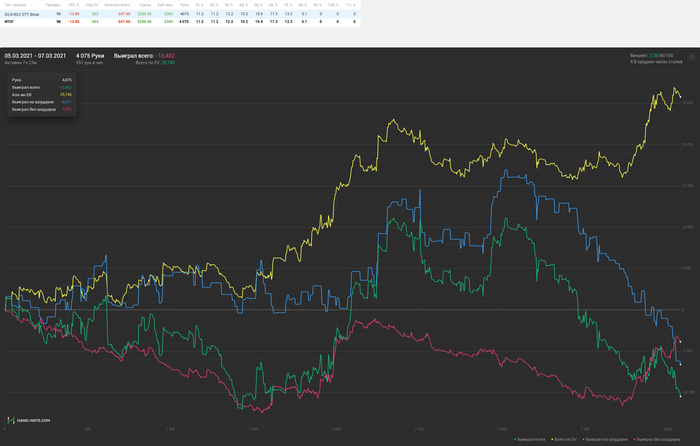The height and width of the screenshot is (446, 700).
Task: Toggle 'Выиграл всего' legend series
Action: click(x=529, y=439)
